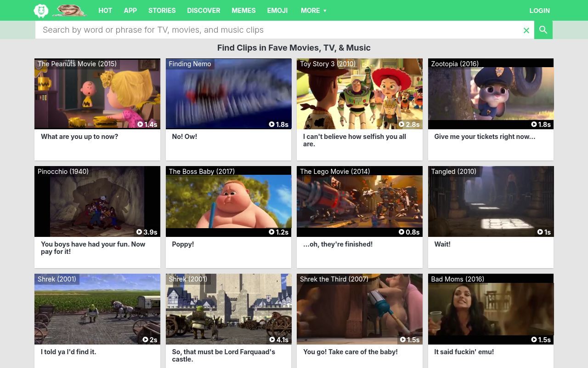
Task: Click the lion logo icon in header
Action: pyautogui.click(x=41, y=11)
